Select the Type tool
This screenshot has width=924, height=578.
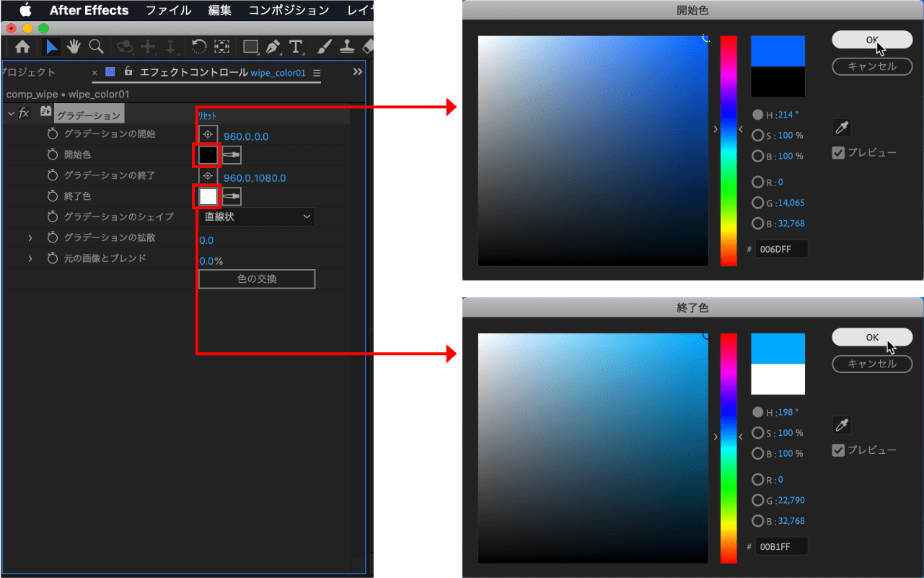[x=295, y=47]
